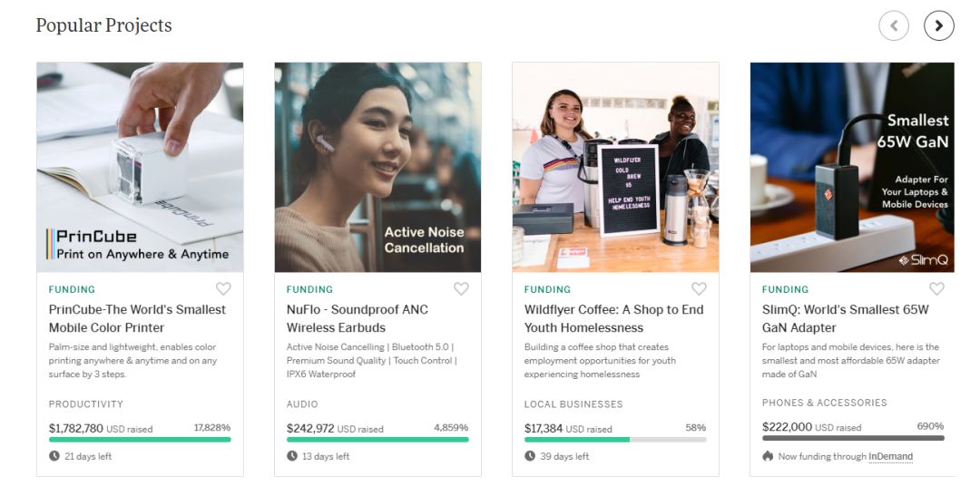Click the Wildflyer Coffee 58% funding progress bar

pos(615,440)
